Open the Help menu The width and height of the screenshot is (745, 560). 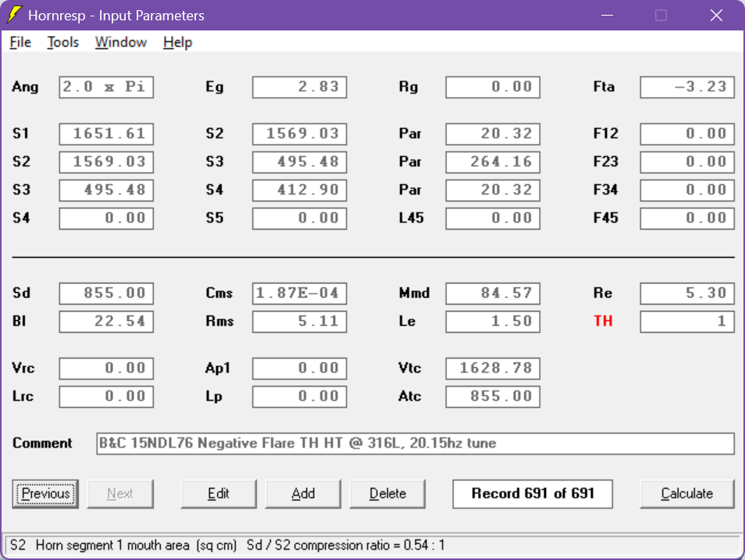tap(177, 42)
